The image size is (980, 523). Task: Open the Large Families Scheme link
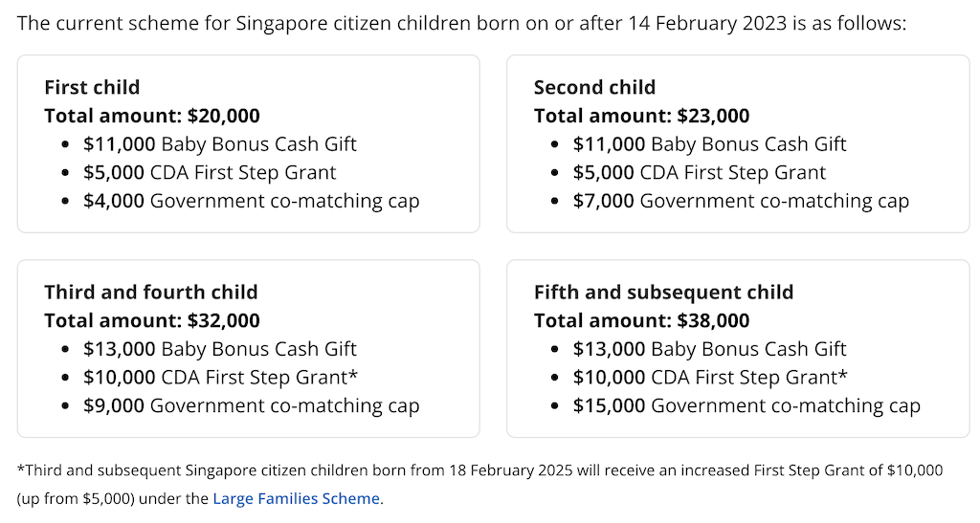297,499
